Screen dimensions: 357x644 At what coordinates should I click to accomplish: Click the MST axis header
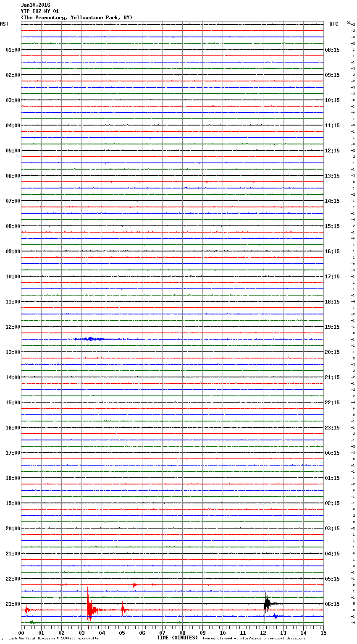point(4,24)
